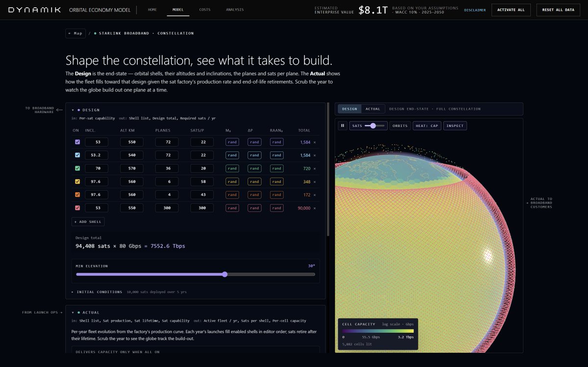Pause the globe animation
Image resolution: width=588 pixels, height=367 pixels.
coord(343,126)
